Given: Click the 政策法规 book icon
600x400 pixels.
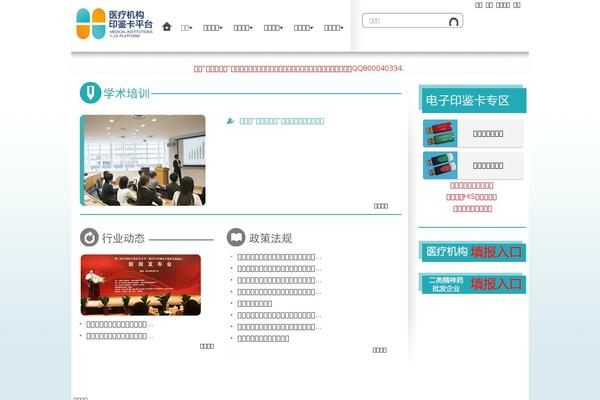Looking at the screenshot, I should (236, 238).
